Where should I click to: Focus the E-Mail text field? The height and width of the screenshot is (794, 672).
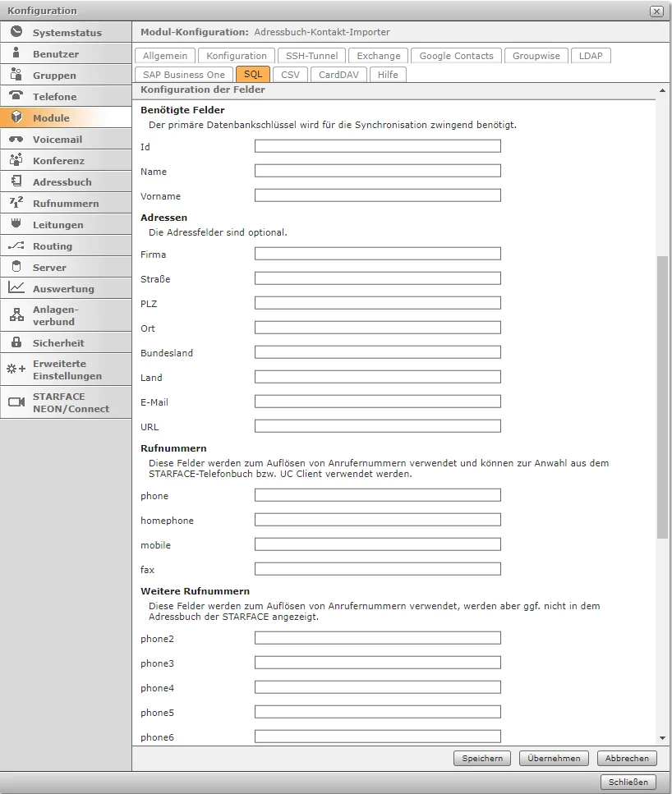pos(377,402)
